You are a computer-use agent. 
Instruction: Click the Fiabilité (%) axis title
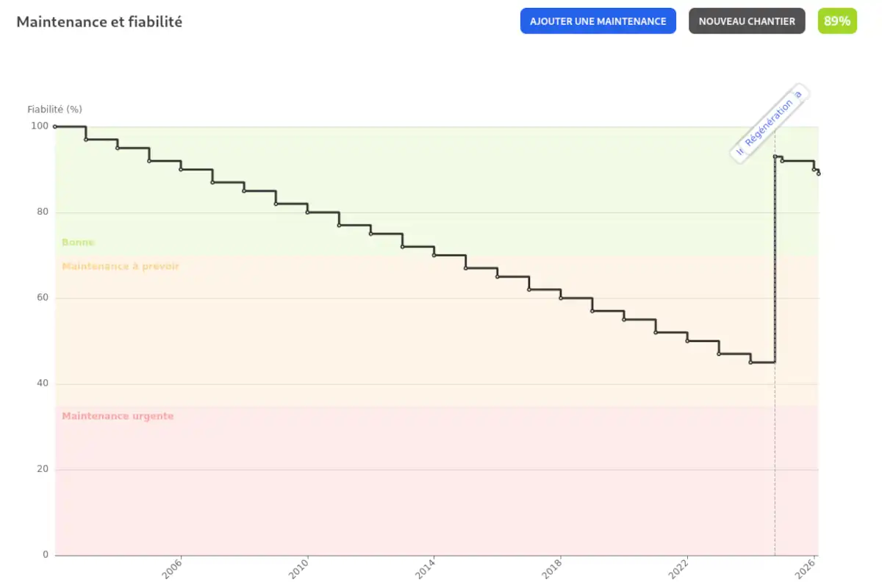coord(55,109)
